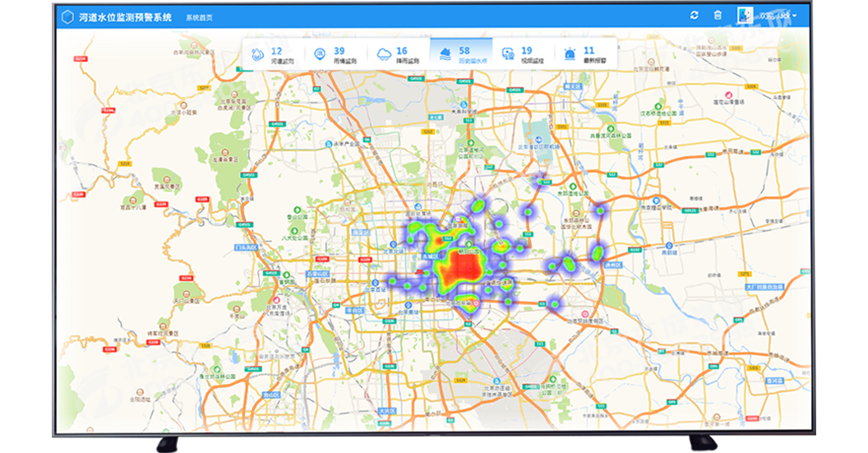
Task: Select the 最新报警 tab label
Action: [593, 61]
